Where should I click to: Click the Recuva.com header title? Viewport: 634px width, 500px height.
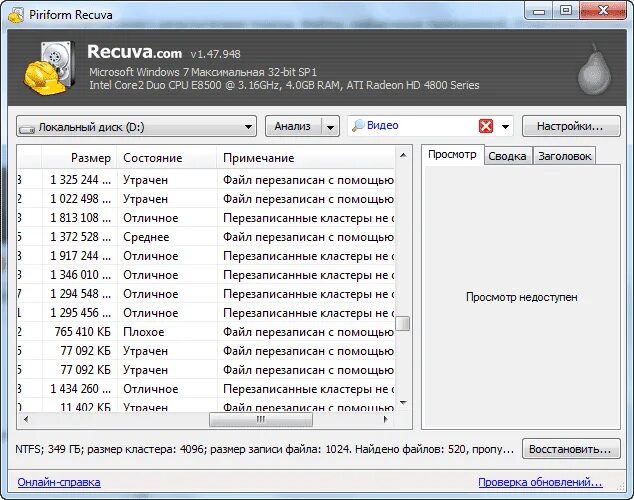[x=134, y=52]
